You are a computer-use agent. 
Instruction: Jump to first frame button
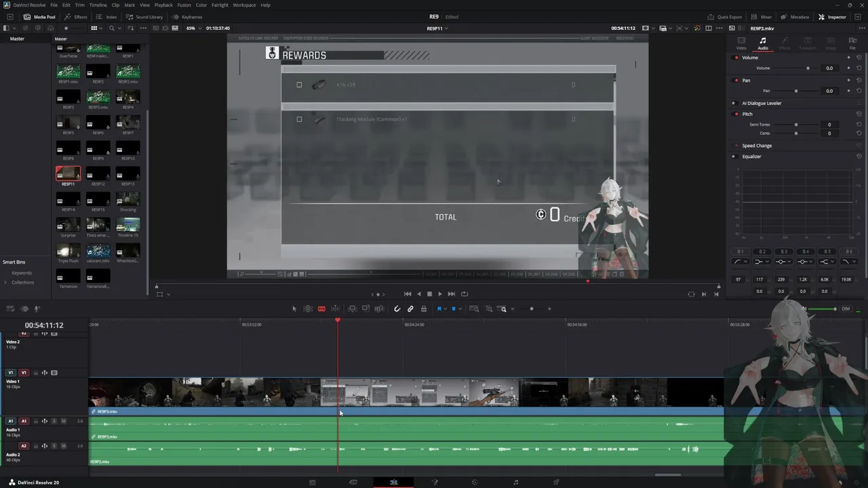pyautogui.click(x=408, y=294)
